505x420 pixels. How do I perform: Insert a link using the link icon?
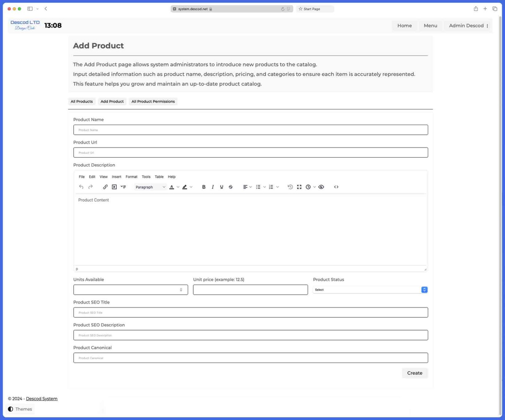[105, 187]
